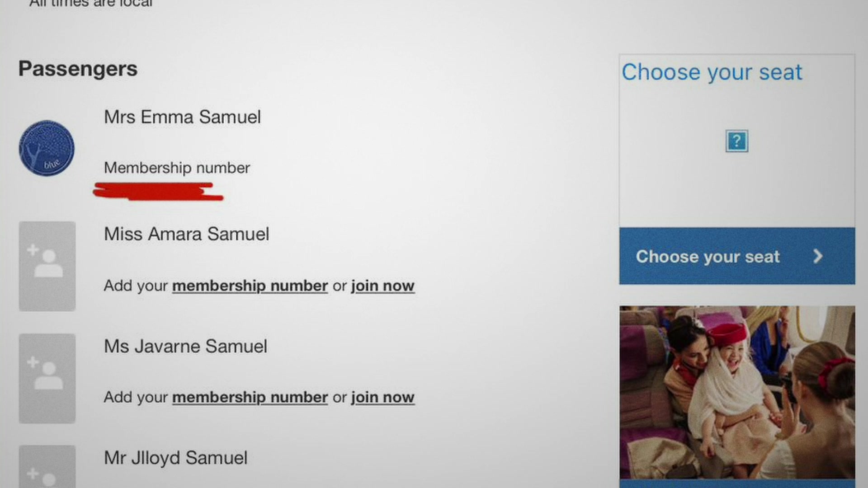Image resolution: width=868 pixels, height=488 pixels.
Task: Select the name Ms Javarne Samuel
Action: 185,347
